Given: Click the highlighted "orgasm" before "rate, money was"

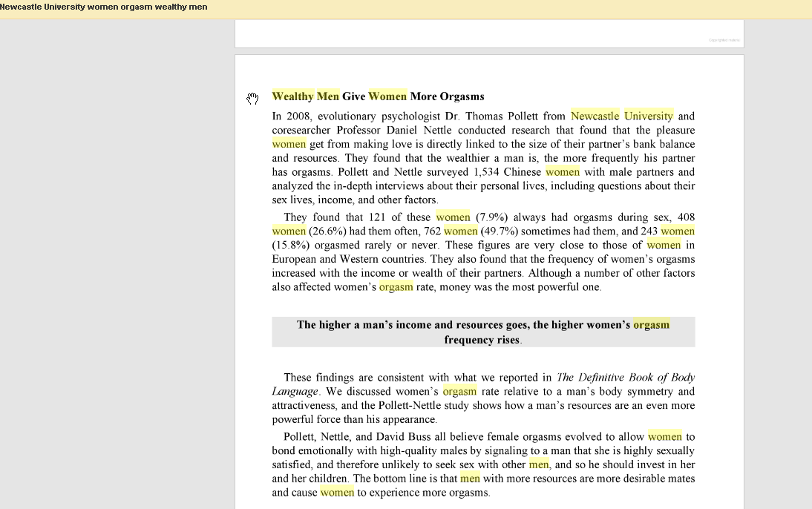Looking at the screenshot, I should tap(396, 287).
